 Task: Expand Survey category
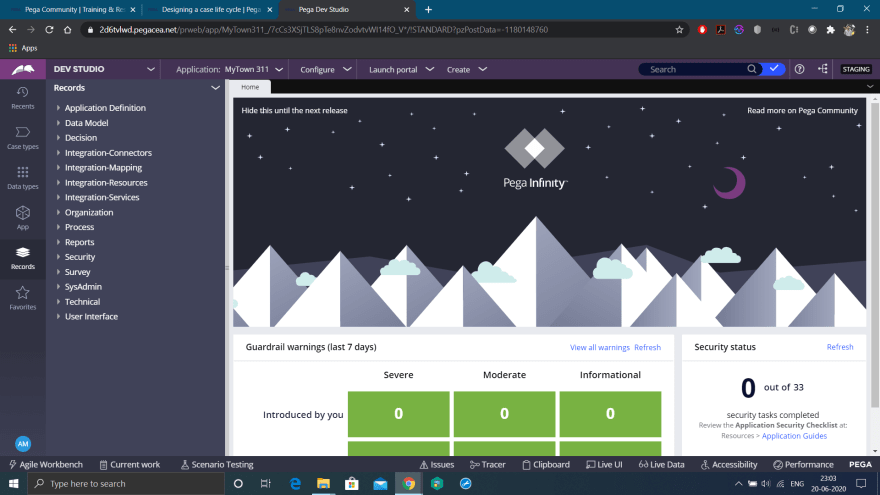58,272
